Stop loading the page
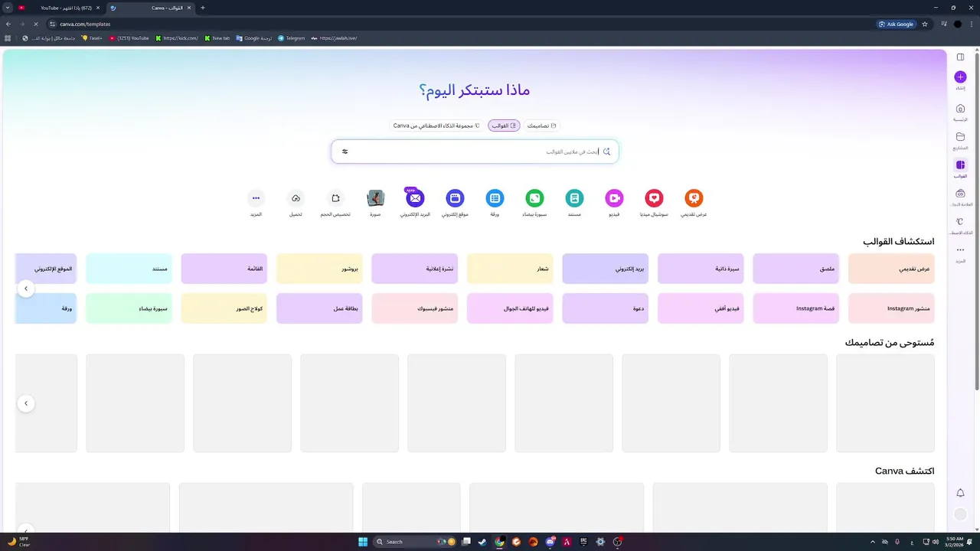 coord(35,24)
